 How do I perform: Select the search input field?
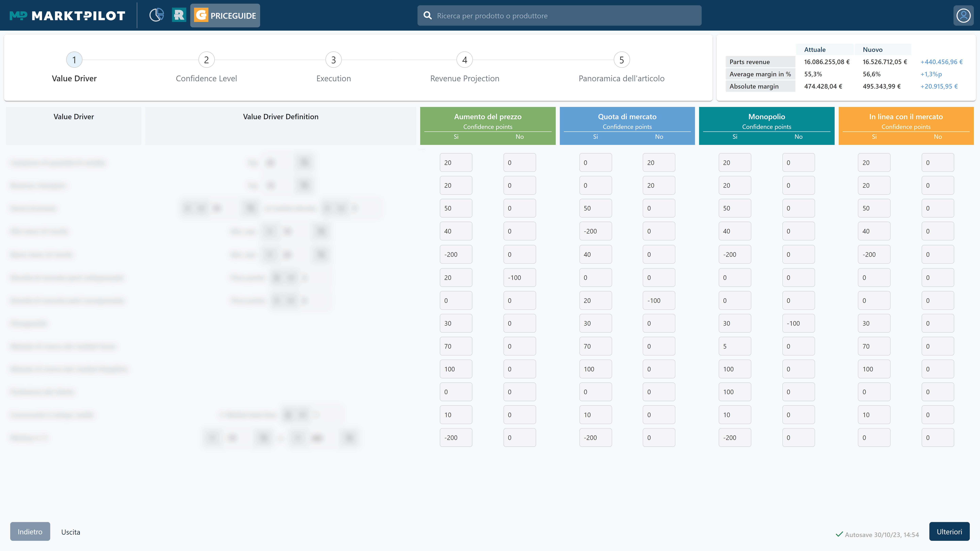(559, 15)
